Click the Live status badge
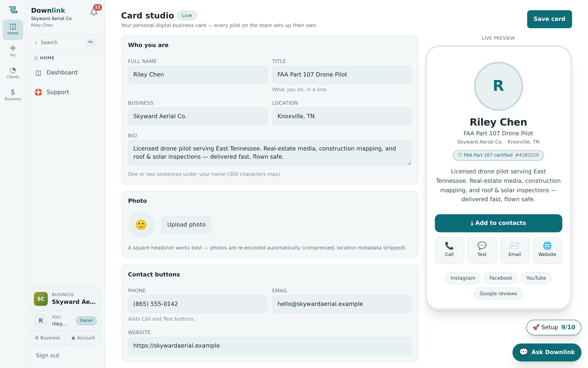The image size is (588, 368). tap(187, 16)
